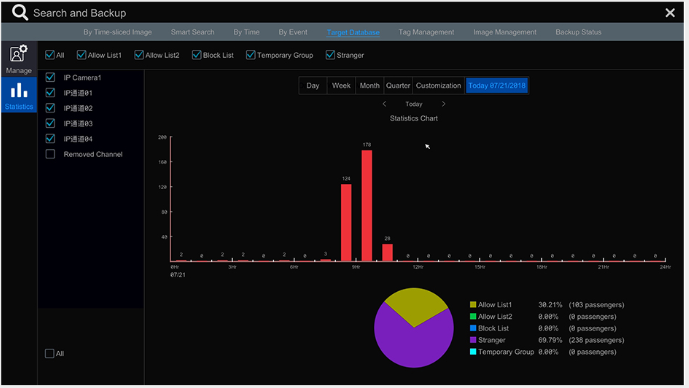Click the bar labeled 178 in chart

(x=367, y=206)
